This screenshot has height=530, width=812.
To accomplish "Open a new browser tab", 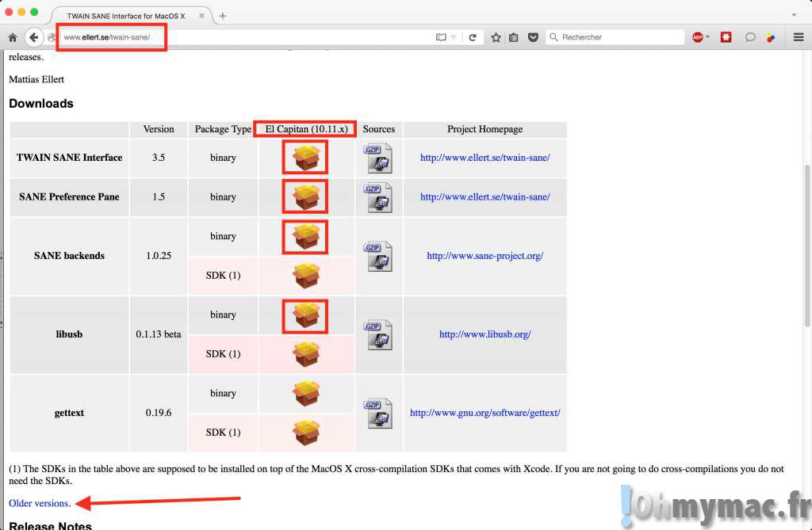I will (x=223, y=16).
